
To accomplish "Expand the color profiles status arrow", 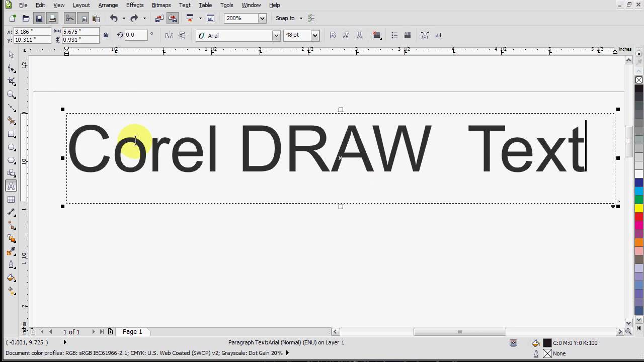I will [x=287, y=353].
